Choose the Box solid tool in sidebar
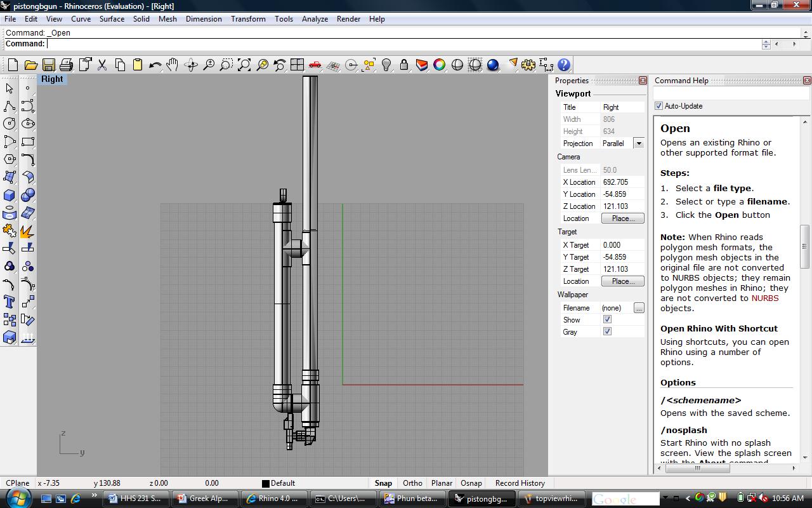The image size is (812, 508). pyautogui.click(x=10, y=195)
